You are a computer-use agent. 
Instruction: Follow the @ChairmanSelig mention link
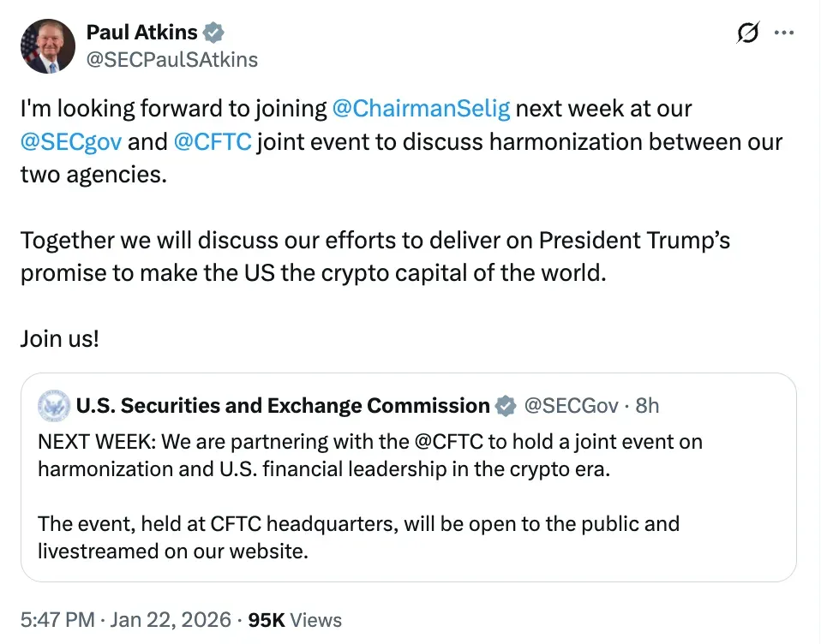point(420,109)
